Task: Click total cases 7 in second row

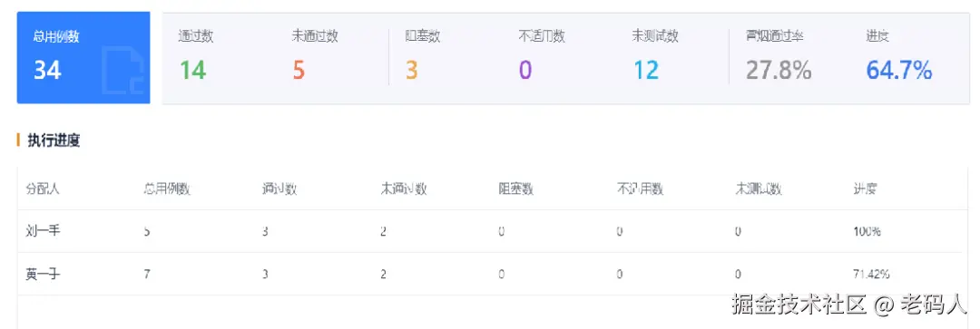Action: coord(147,274)
